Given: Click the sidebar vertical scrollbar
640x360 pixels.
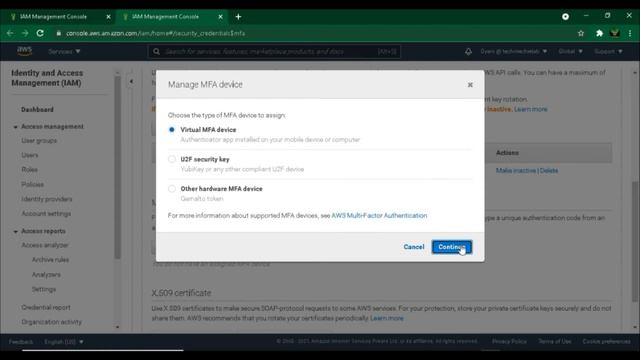Looking at the screenshot, I should coord(118,167).
